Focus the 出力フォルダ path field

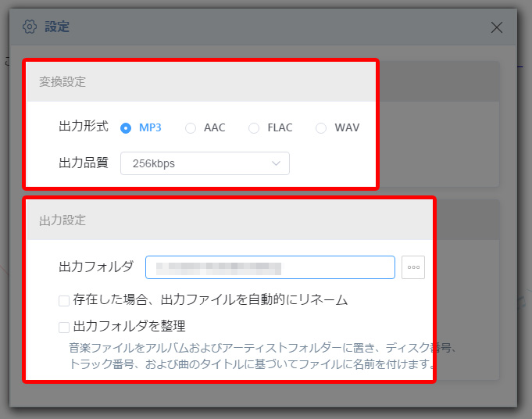click(270, 267)
